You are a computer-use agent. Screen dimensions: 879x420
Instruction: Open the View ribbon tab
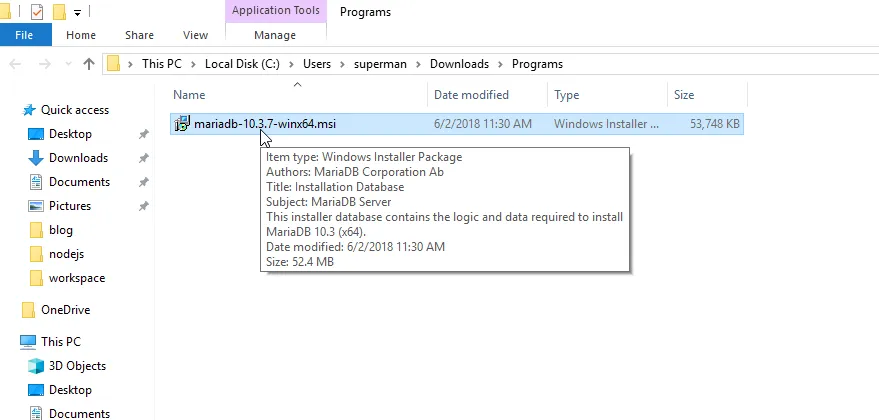195,35
